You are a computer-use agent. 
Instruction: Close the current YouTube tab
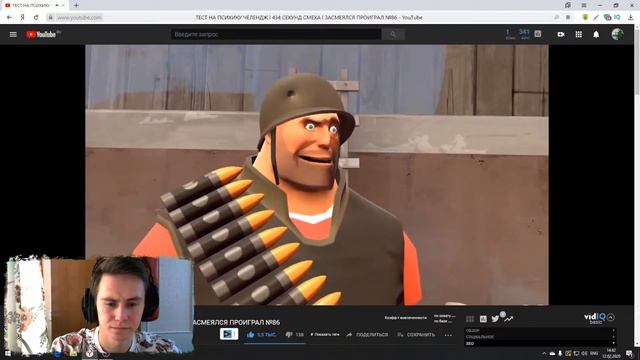point(63,5)
